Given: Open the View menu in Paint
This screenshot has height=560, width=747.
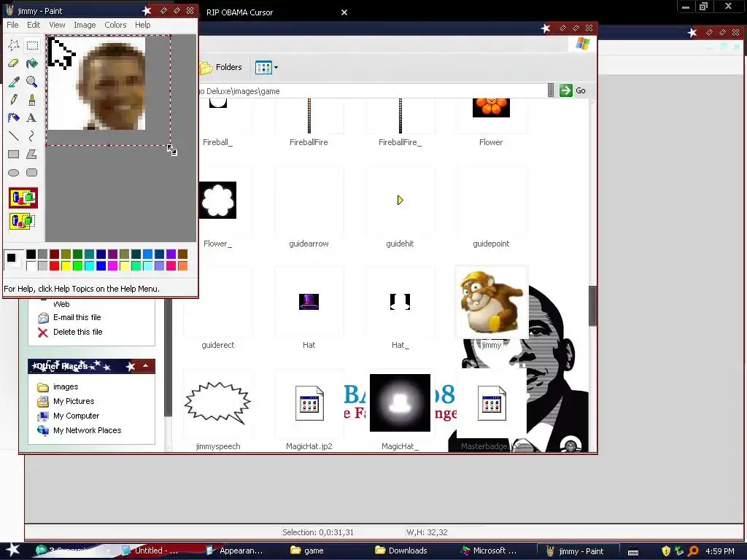Looking at the screenshot, I should [x=57, y=25].
